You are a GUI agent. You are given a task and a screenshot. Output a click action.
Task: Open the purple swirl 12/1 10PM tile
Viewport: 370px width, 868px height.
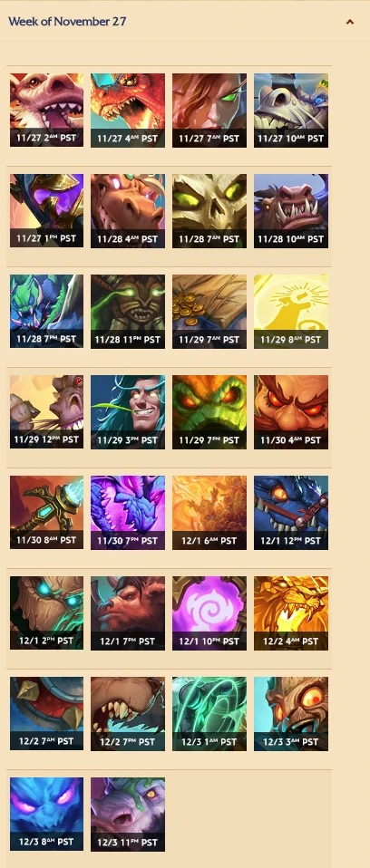[x=209, y=613]
